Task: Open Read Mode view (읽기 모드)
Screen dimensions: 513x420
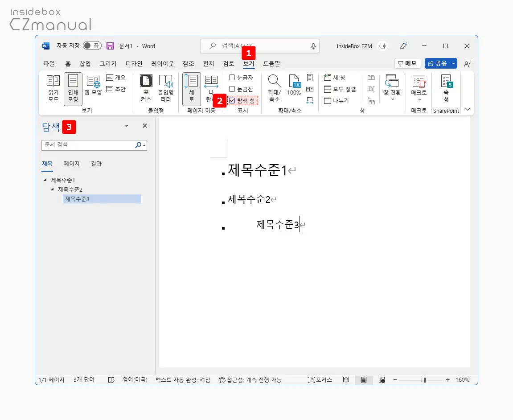Action: pos(53,88)
